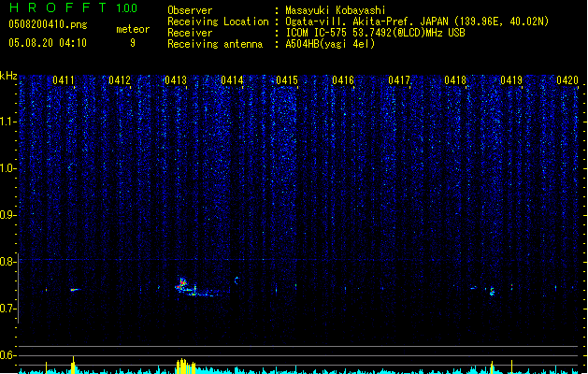Image resolution: width=588 pixels, height=374 pixels.
Task: Select the ICOM IC-575 53.7492 MHz USB text
Action: click(375, 33)
